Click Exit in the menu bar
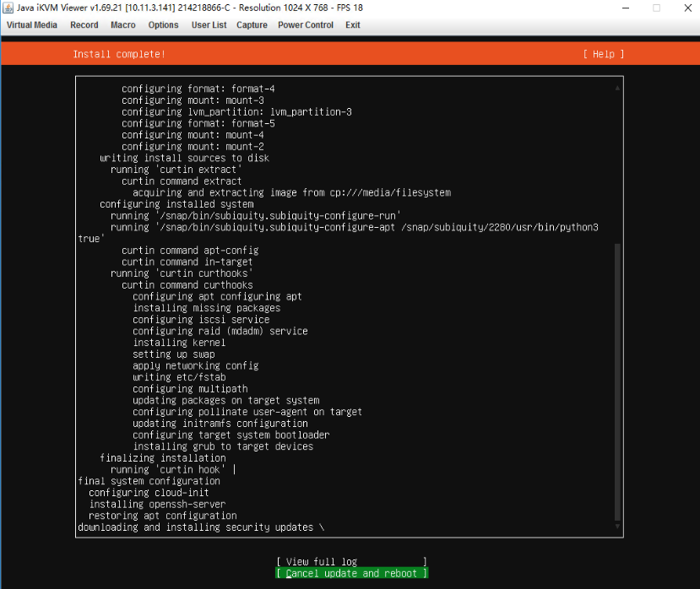The image size is (700, 589). click(x=352, y=25)
